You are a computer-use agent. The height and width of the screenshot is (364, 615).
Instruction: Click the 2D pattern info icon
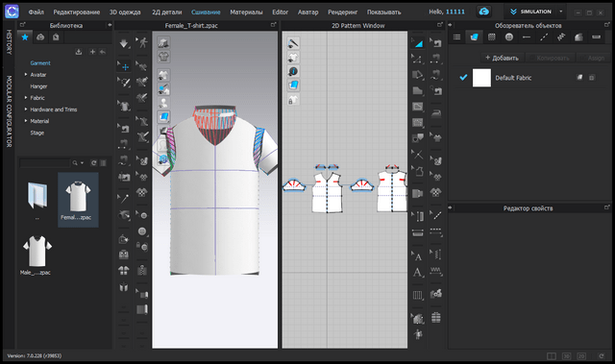click(x=293, y=71)
